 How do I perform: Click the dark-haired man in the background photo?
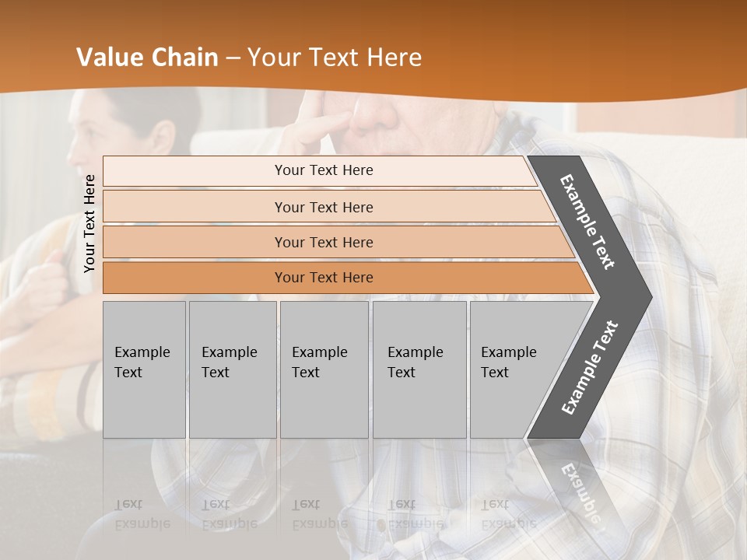[x=132, y=124]
